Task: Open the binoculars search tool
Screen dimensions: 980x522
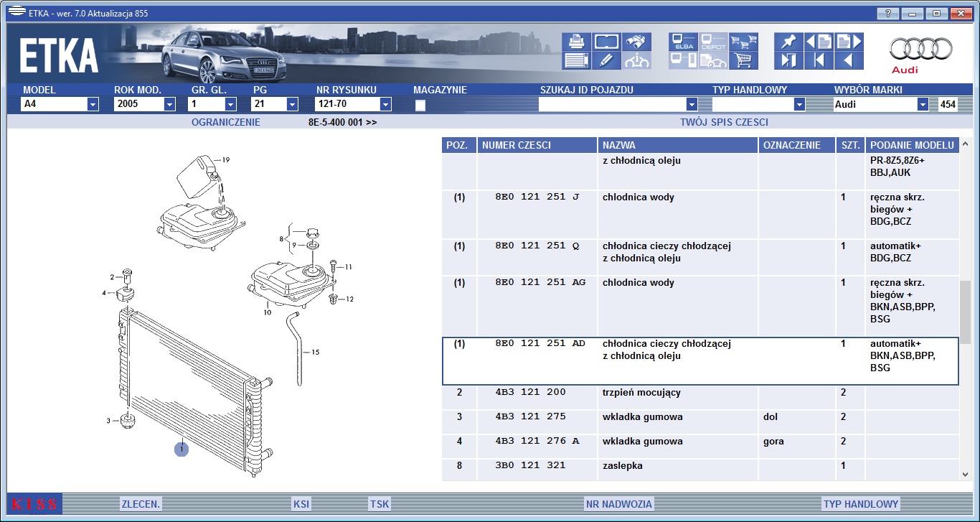Action: tap(636, 42)
